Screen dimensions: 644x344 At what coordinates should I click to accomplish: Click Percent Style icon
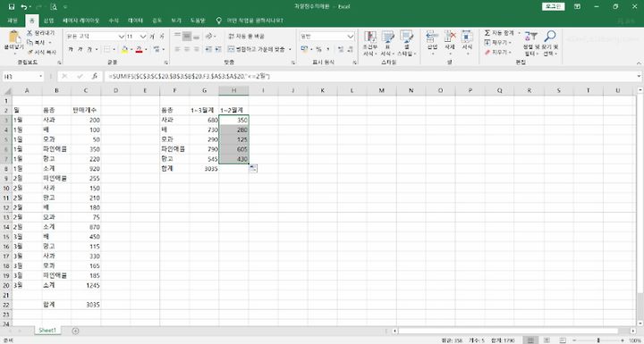[x=318, y=49]
